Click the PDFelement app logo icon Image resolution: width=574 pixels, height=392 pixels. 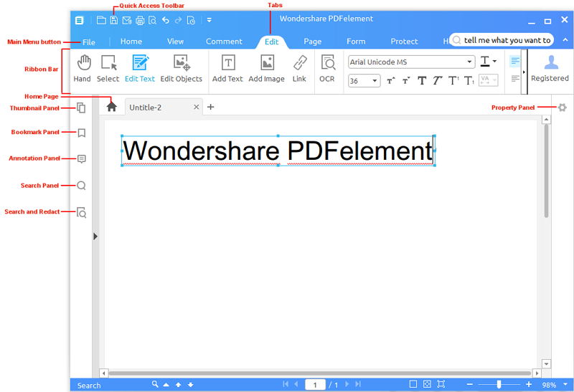click(80, 21)
